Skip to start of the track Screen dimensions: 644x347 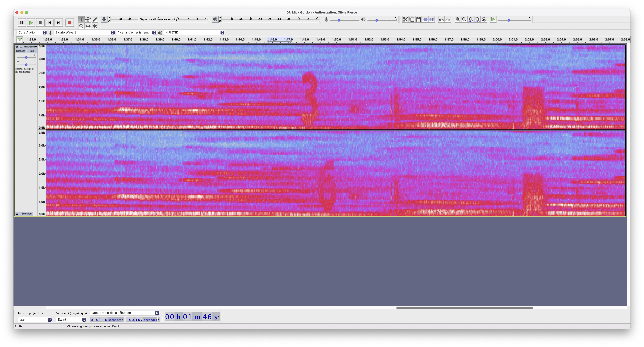[49, 23]
